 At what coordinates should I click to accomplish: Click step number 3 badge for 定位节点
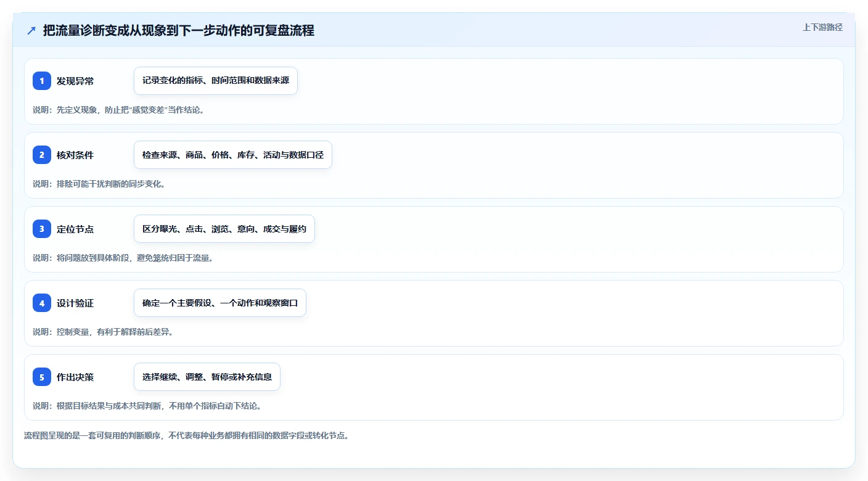coord(42,229)
